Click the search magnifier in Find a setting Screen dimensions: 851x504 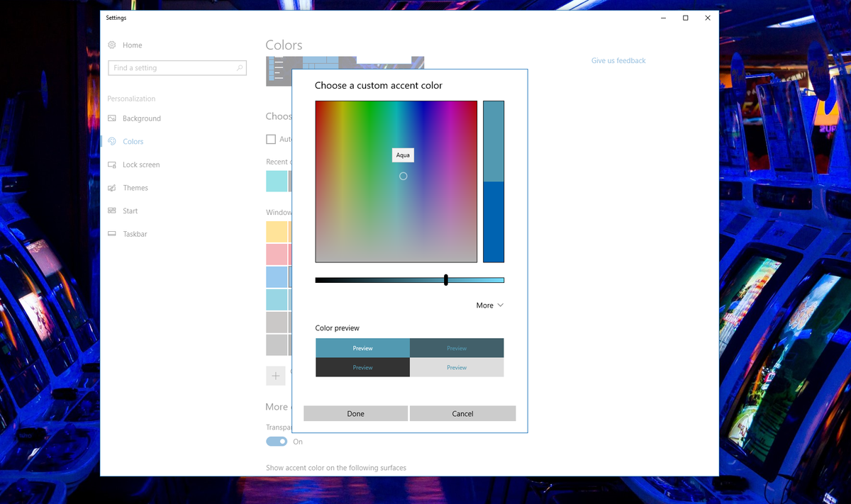coord(240,67)
